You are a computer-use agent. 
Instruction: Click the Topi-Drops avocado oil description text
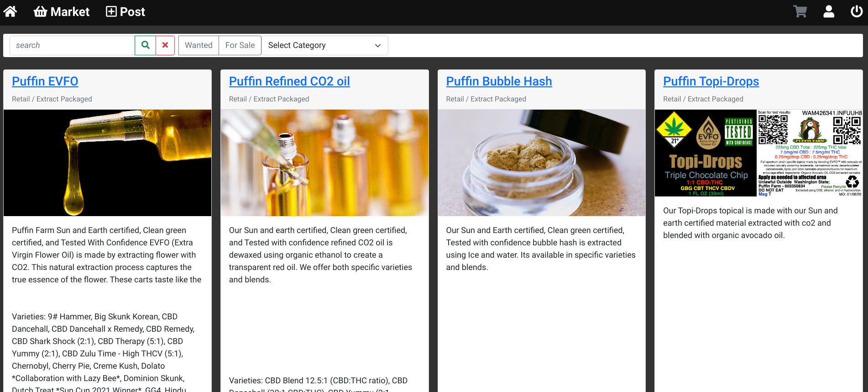(750, 223)
